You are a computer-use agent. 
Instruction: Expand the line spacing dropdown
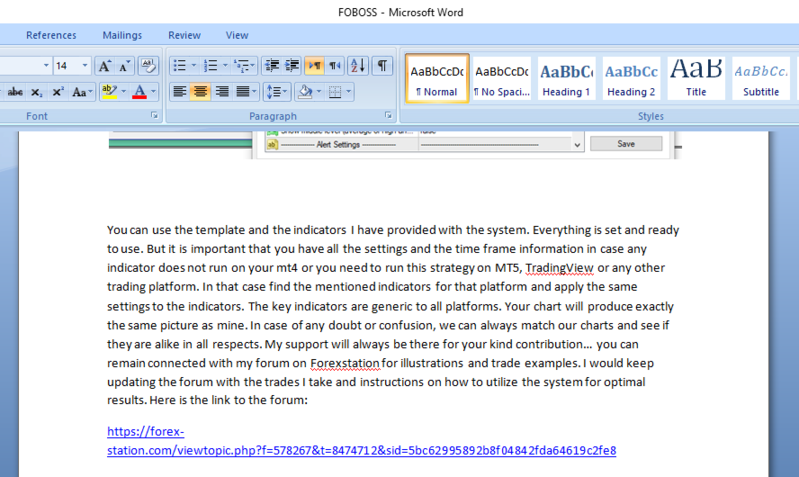pos(283,92)
